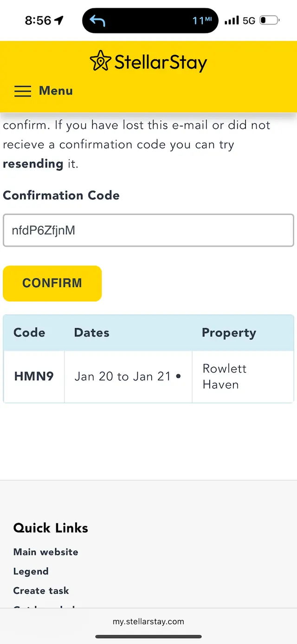Tap the battery icon in status bar
The height and width of the screenshot is (644, 297).
(270, 20)
